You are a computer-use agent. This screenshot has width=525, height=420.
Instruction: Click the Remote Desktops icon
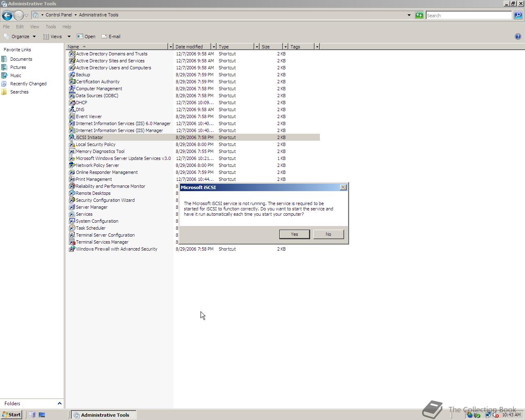72,193
